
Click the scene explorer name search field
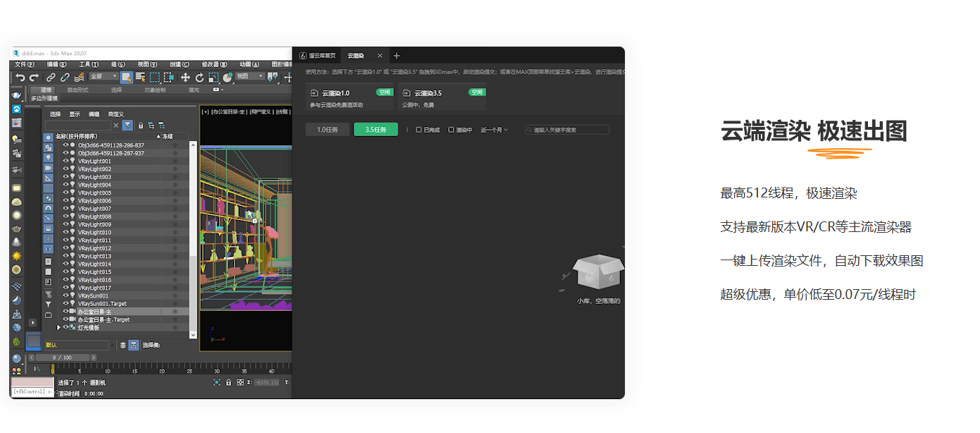pyautogui.click(x=77, y=126)
